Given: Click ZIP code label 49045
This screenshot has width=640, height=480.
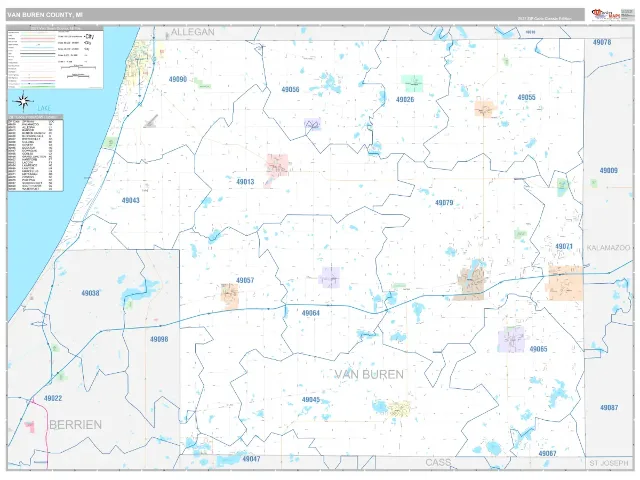Looking at the screenshot, I should coord(311,400).
